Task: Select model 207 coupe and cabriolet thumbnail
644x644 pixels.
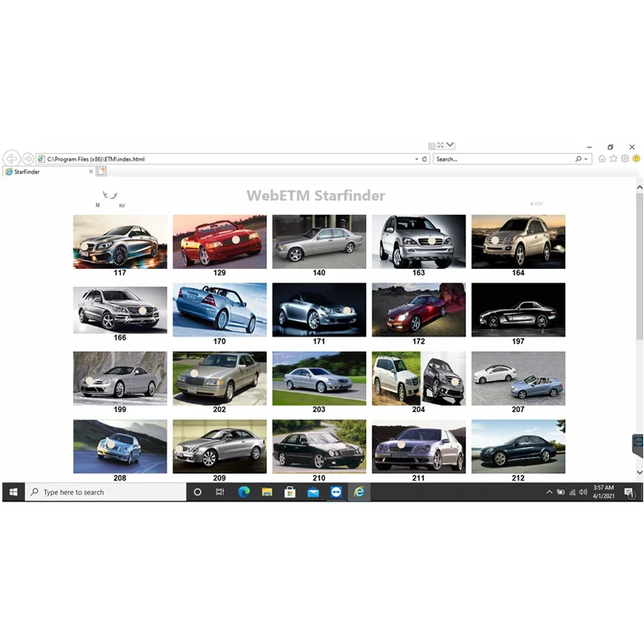Action: coord(518,378)
